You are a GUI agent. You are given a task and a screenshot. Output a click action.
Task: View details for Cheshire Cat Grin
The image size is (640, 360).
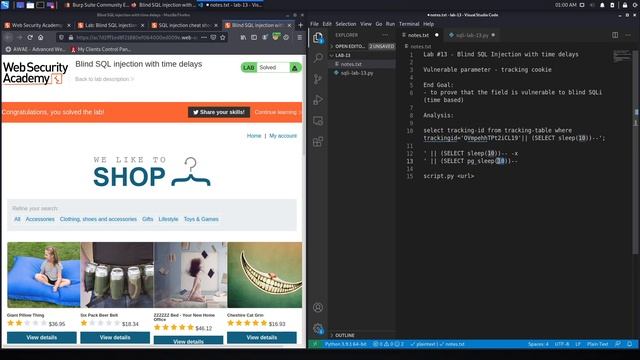(x=262, y=338)
